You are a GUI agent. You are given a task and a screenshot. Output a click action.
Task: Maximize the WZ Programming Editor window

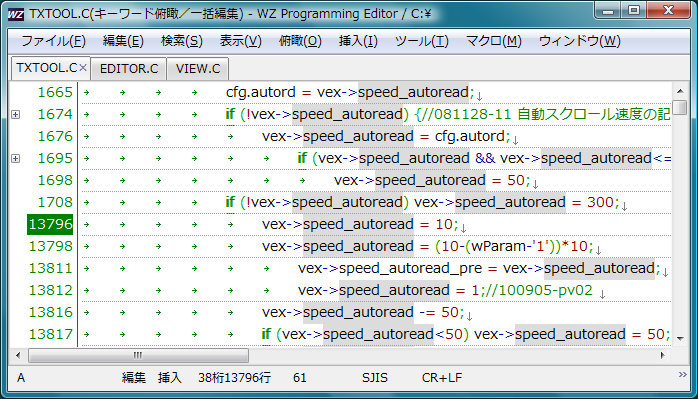pyautogui.click(x=634, y=11)
